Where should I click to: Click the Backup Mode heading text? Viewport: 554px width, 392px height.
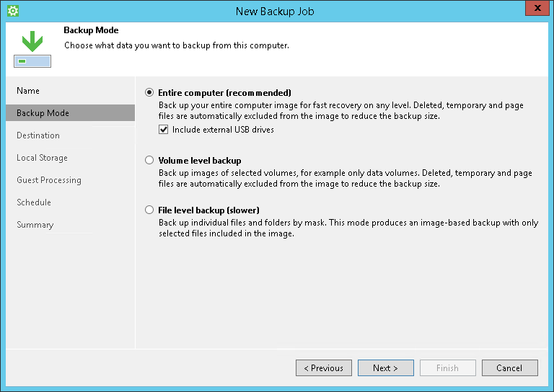[x=91, y=31]
